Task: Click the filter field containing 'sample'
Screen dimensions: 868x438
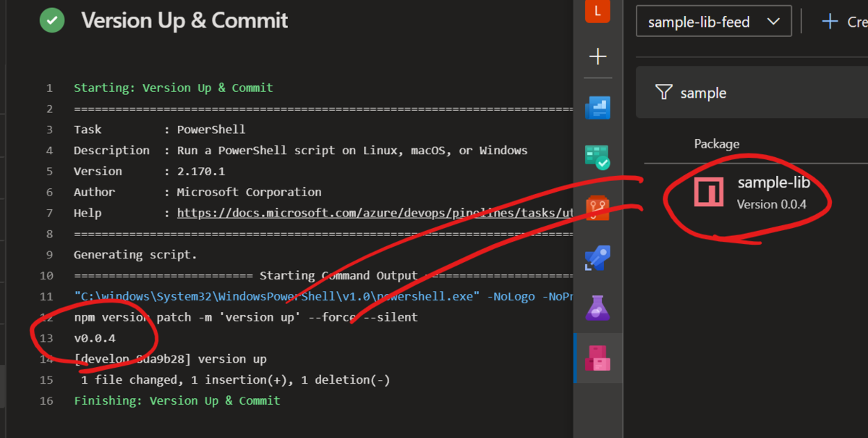Action: (752, 93)
